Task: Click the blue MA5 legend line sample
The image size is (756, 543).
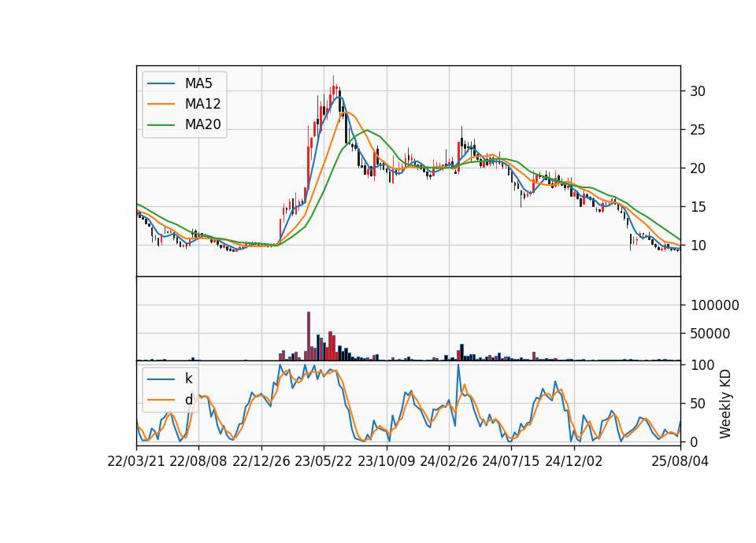Action: coord(161,83)
